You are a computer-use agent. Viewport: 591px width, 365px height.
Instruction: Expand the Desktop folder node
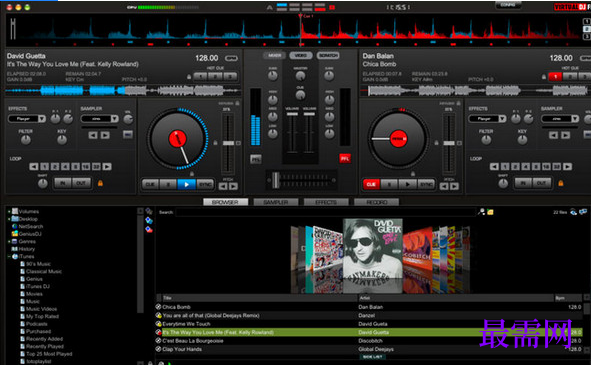point(9,219)
